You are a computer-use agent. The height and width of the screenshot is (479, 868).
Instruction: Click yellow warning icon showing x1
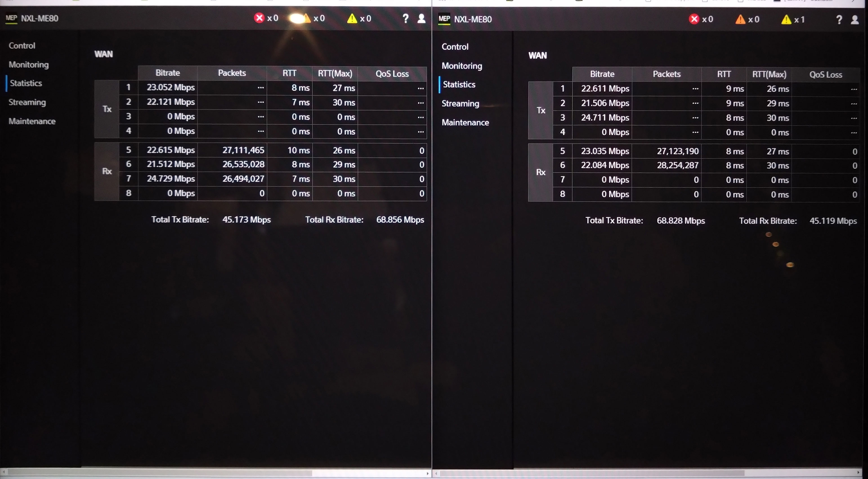click(x=786, y=19)
